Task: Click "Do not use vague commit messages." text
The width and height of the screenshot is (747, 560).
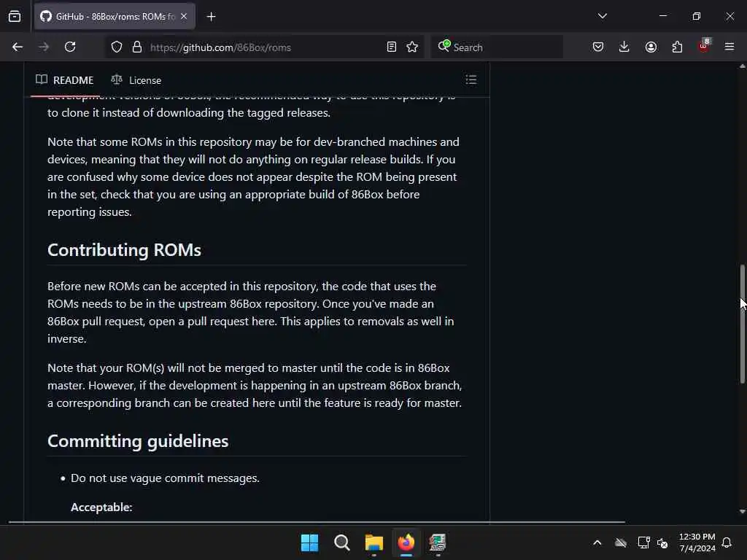Action: [x=165, y=478]
